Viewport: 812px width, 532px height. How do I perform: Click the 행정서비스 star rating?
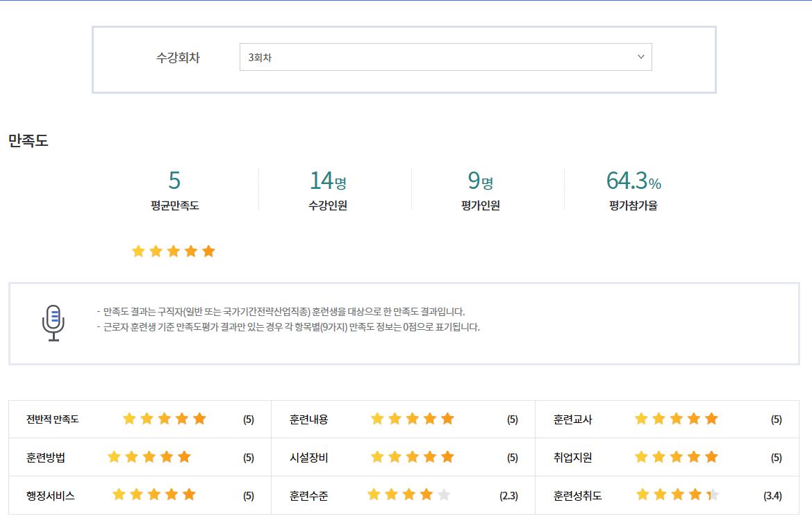click(154, 495)
